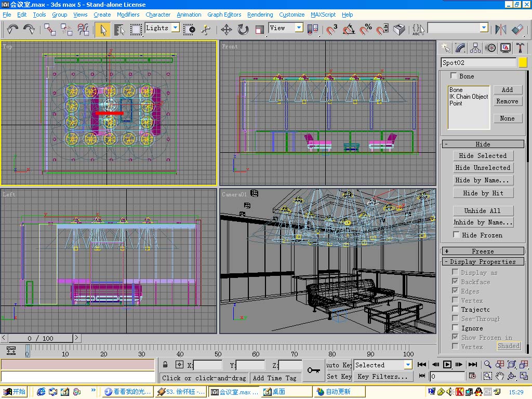The width and height of the screenshot is (532, 399).
Task: Toggle the Selection Lock padlock icon
Action: pyautogui.click(x=165, y=365)
